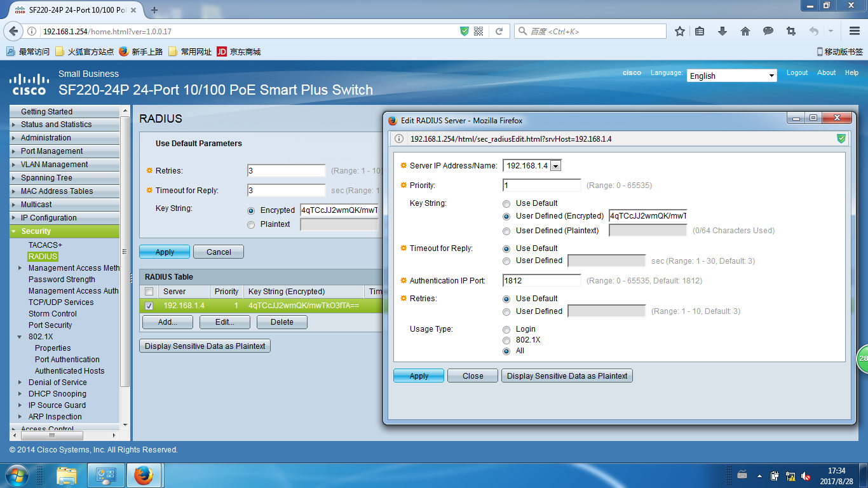Collapse the Security section
The image size is (868, 488).
click(x=65, y=231)
